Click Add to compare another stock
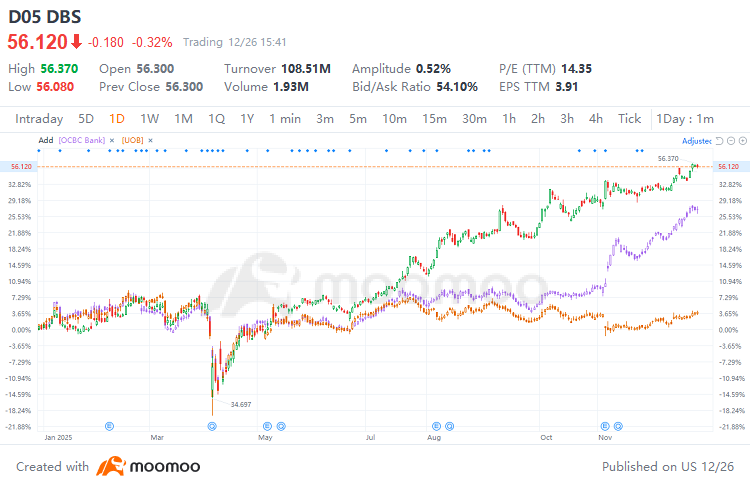 click(x=46, y=140)
